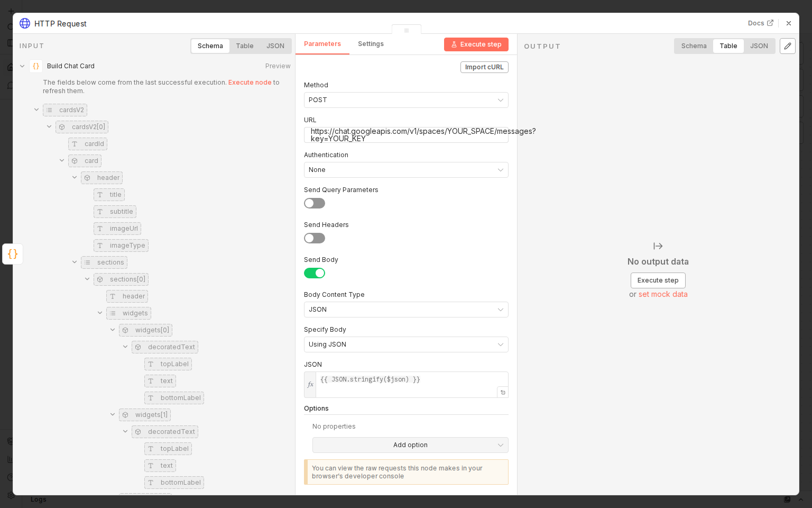Image resolution: width=812 pixels, height=508 pixels.
Task: Click the pencil edit icon in Output panel
Action: click(787, 46)
